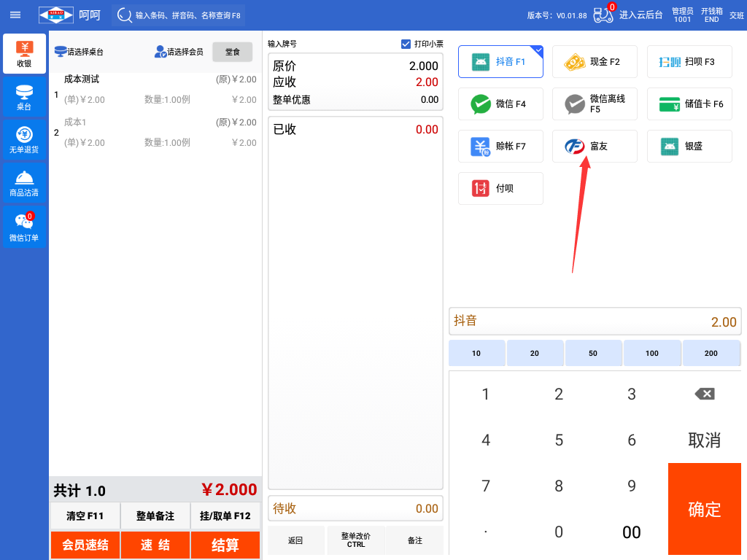The height and width of the screenshot is (560, 747).
Task: Open 商品沽清 sidebar icon
Action: coord(24,183)
